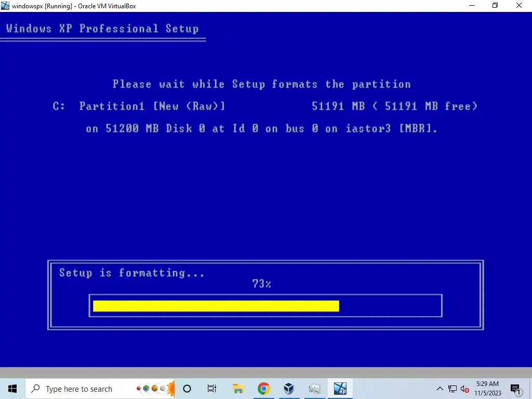The height and width of the screenshot is (399, 532).
Task: Click the '51200 MB Disk 0' line
Action: pos(262,129)
